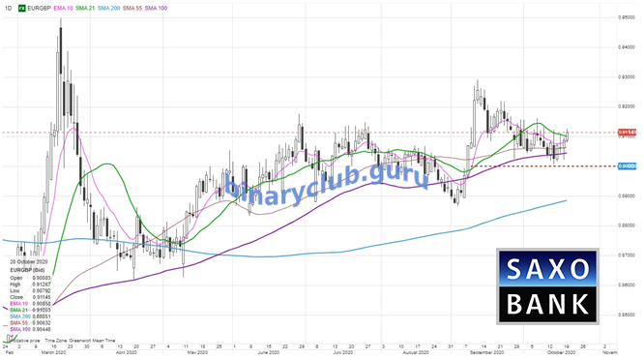Click the EMA 10 indicator label at top

click(x=63, y=8)
